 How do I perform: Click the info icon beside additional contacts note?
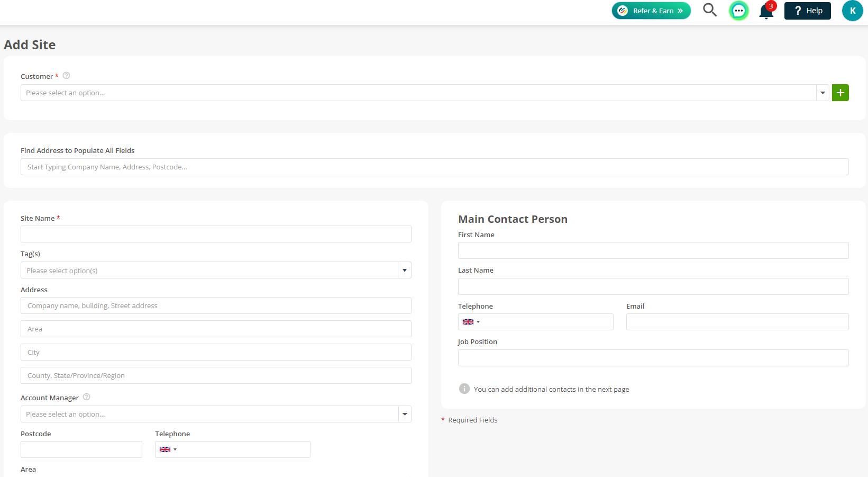[x=464, y=389]
